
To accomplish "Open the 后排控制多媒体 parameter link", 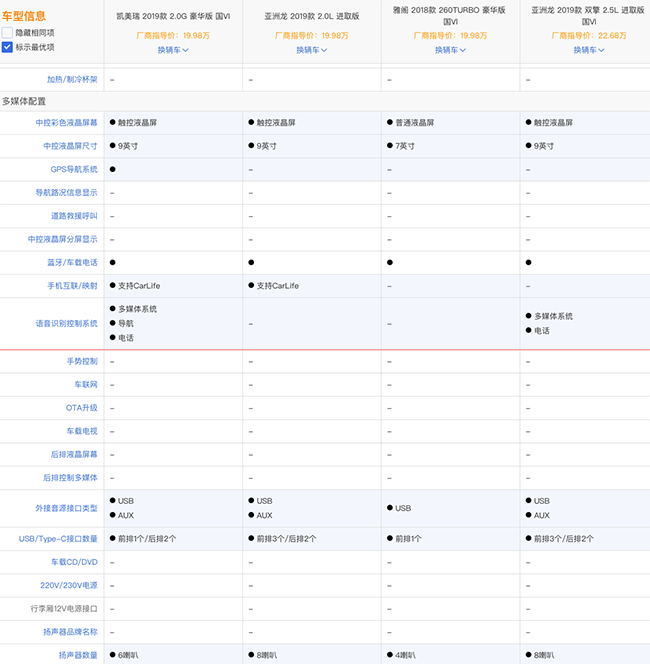I will (70, 478).
